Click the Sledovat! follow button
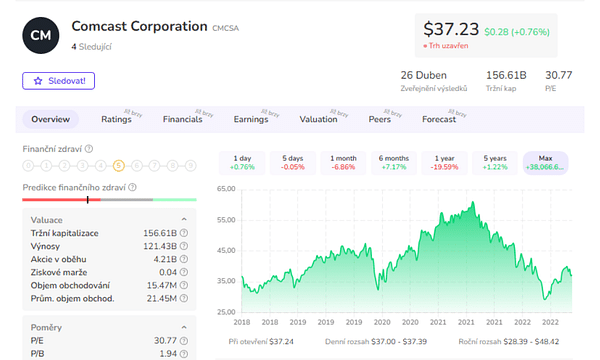This screenshot has height=360, width=600. [59, 81]
